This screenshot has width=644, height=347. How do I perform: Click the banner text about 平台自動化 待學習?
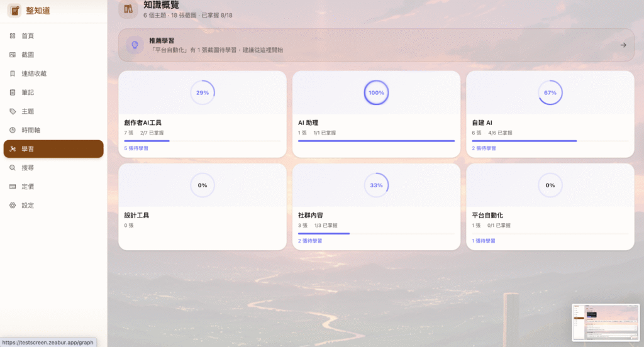217,50
